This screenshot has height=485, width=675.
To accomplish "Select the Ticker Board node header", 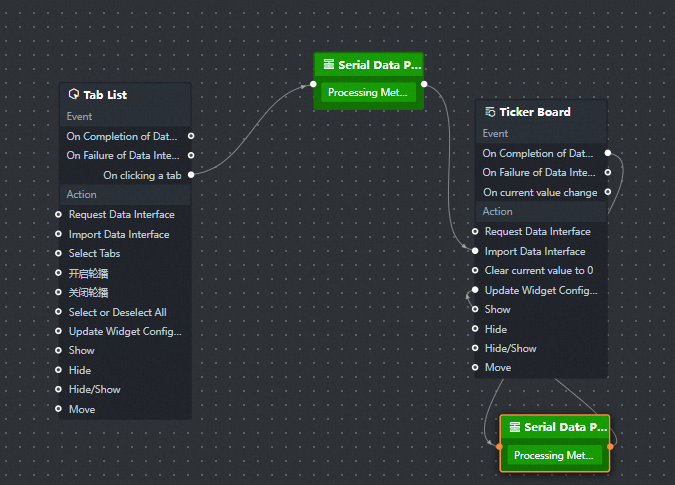I will point(541,112).
